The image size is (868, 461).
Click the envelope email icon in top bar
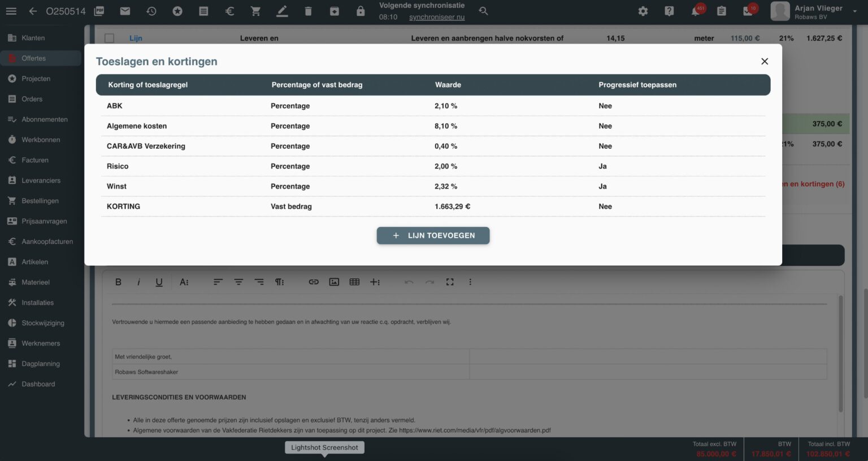(125, 11)
